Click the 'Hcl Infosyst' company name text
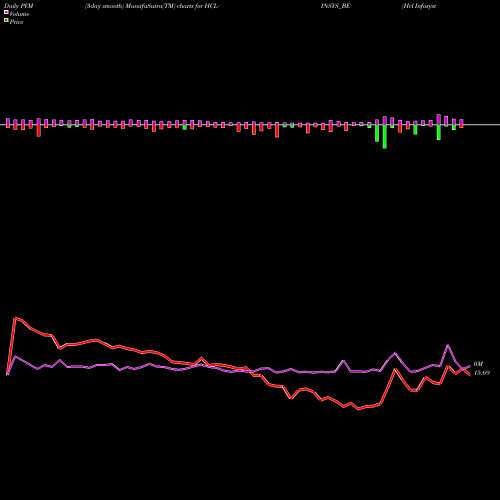Image resolution: width=500 pixels, height=500 pixels. tap(419, 6)
